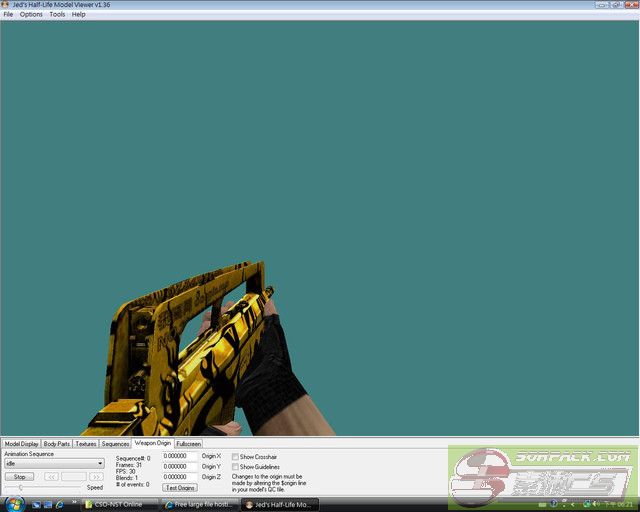
Task: Click the '# of events: 0' info text
Action: 132,484
